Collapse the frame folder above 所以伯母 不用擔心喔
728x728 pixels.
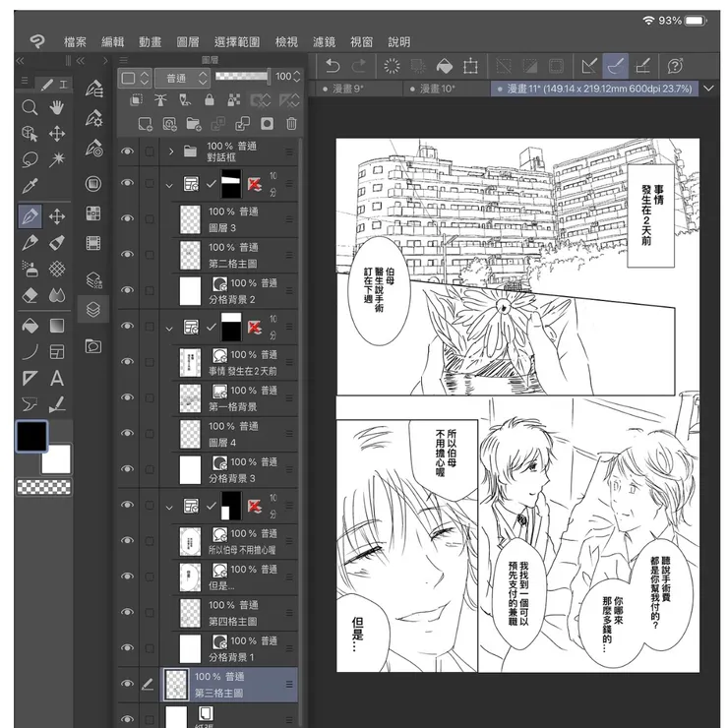point(169,508)
